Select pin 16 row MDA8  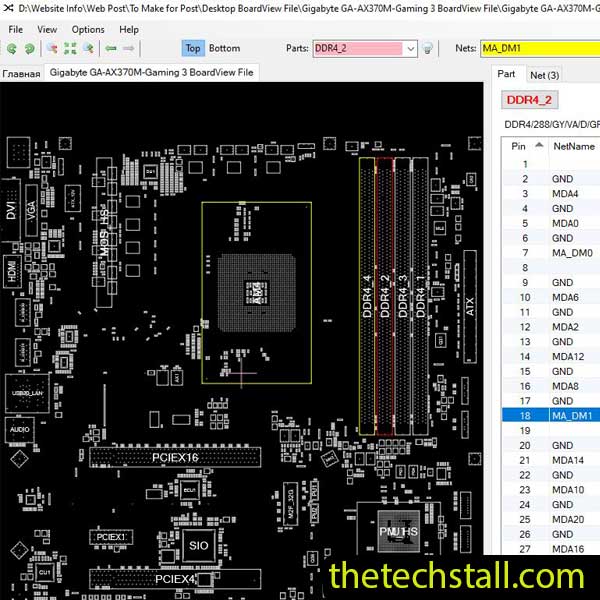click(551, 386)
